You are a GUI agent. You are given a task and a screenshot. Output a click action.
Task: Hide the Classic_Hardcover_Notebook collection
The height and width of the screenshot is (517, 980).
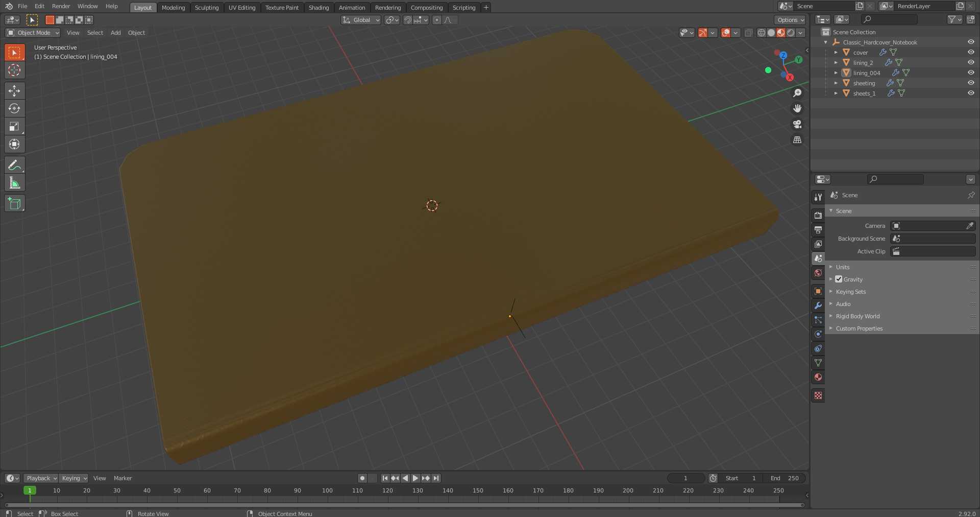click(x=971, y=42)
